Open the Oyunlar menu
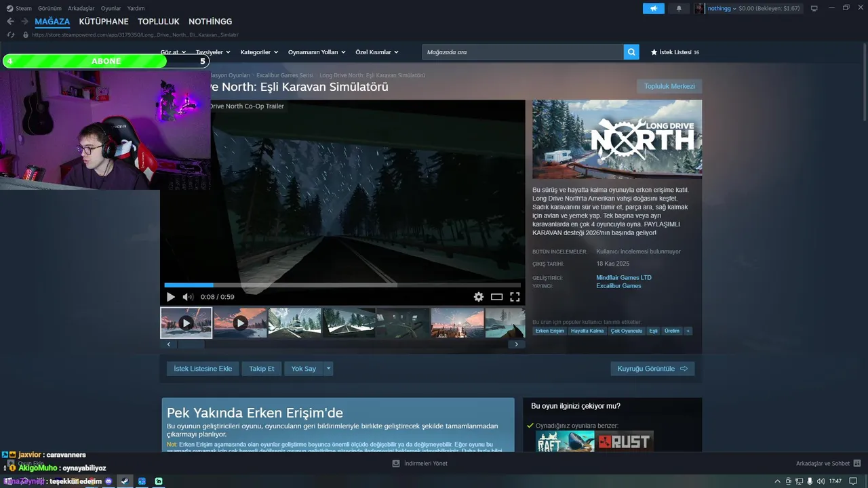Viewport: 868px width, 488px height. 111,8
